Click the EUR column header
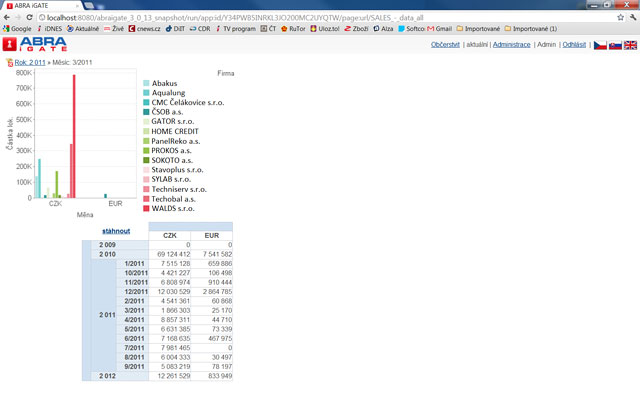 (212, 235)
